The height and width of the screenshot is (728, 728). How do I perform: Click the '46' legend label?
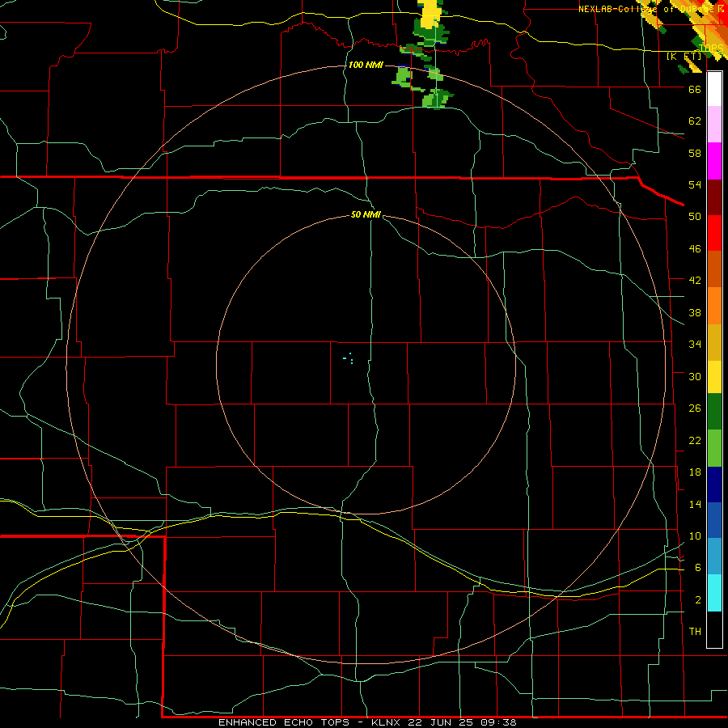[695, 249]
